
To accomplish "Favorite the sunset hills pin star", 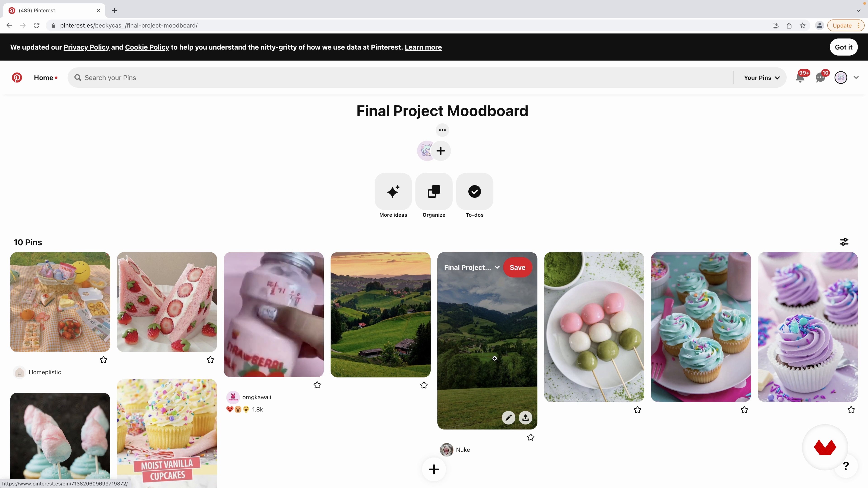I will pos(424,385).
